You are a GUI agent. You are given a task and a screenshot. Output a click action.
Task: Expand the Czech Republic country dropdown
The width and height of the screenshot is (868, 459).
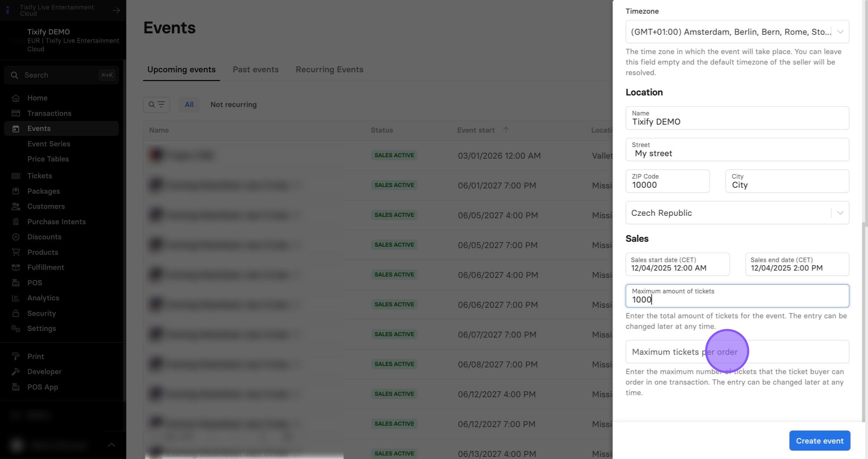pos(737,213)
